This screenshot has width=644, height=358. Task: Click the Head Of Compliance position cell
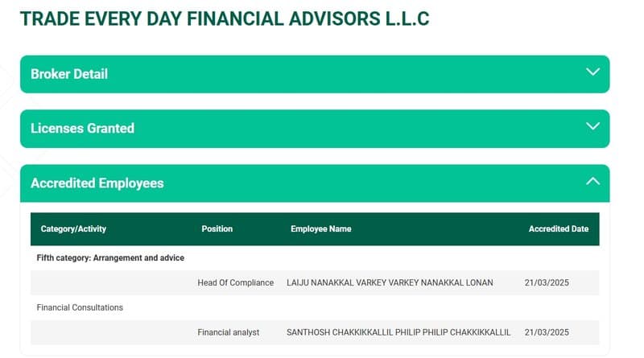point(235,282)
